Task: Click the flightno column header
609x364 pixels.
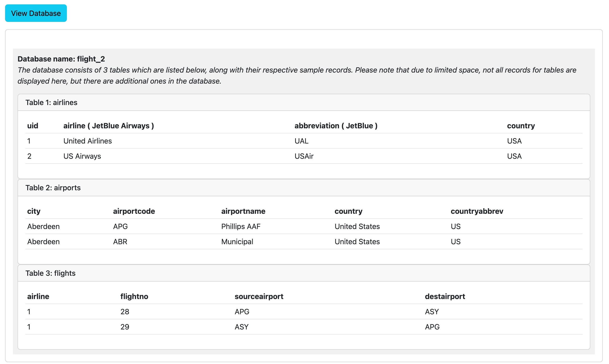Action: 134,296
